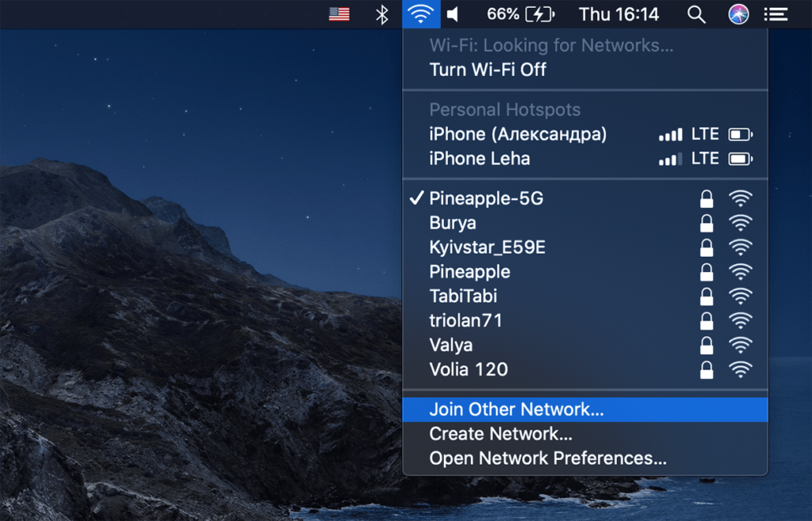Image resolution: width=812 pixels, height=521 pixels.
Task: Open Spotlight search
Action: pyautogui.click(x=695, y=13)
